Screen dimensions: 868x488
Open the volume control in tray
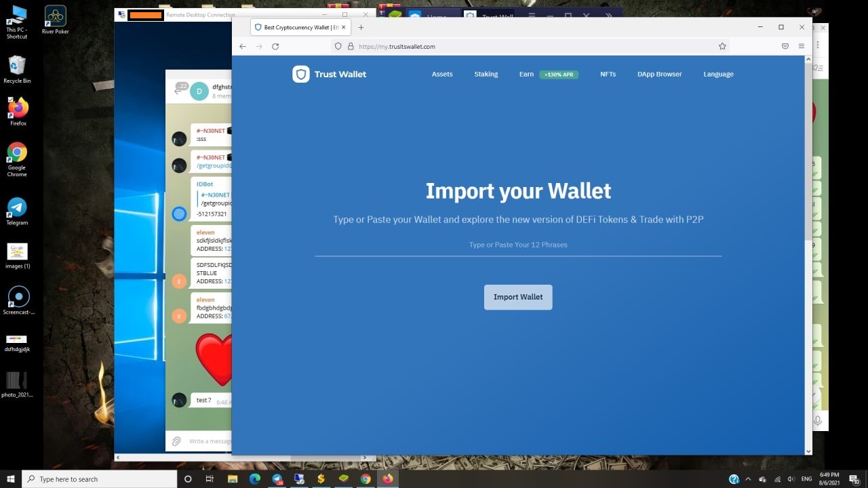(x=791, y=479)
